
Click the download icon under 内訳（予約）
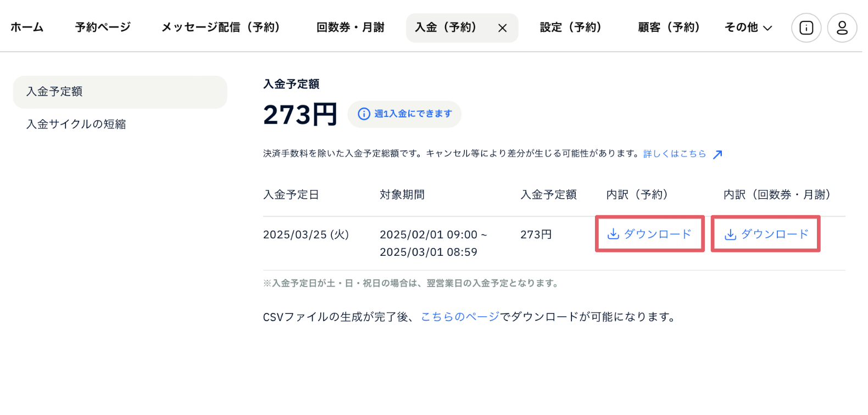(x=613, y=234)
